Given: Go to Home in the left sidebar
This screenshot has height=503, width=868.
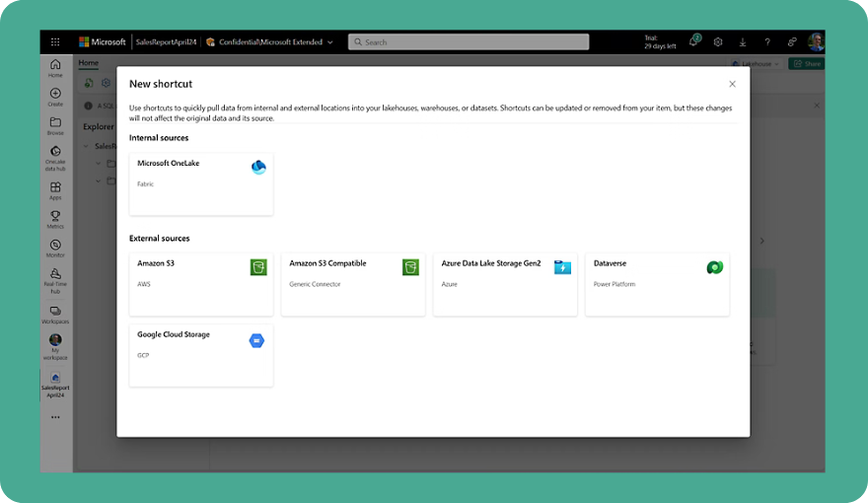Looking at the screenshot, I should click(x=55, y=68).
